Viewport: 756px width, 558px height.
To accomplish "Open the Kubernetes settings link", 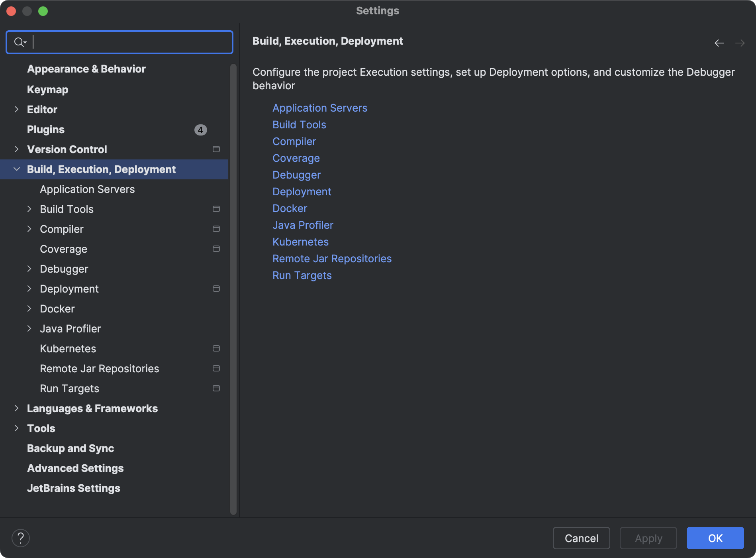I will tap(300, 242).
